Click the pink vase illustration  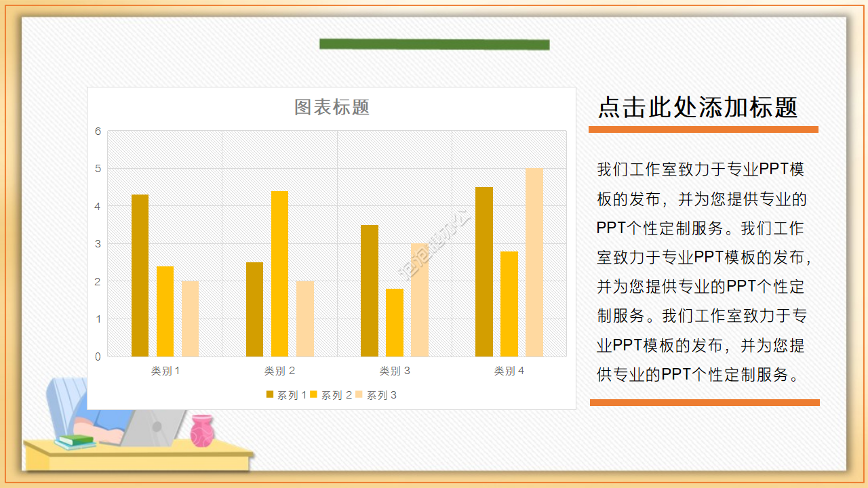click(x=202, y=431)
